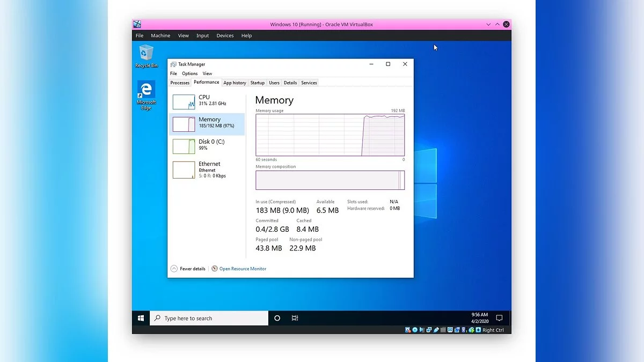644x362 pixels.
Task: Click the '43.8 MB' paged pool value
Action: pyautogui.click(x=269, y=248)
